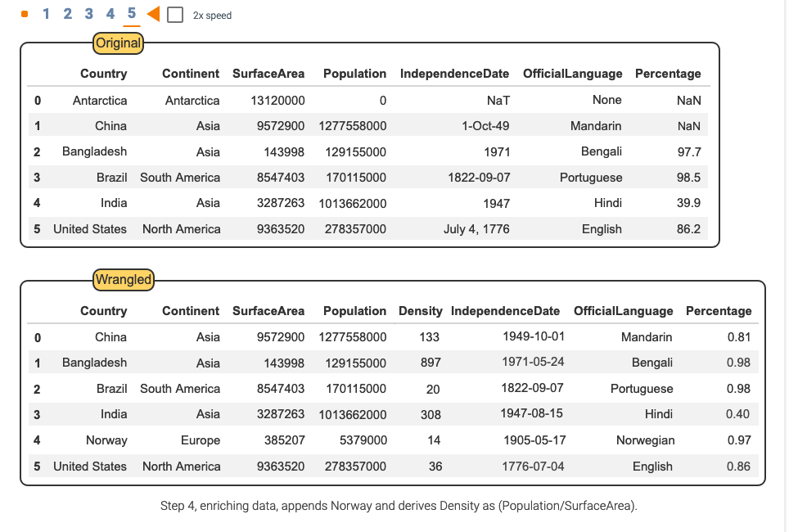
Task: Jump to animation step 1
Action: tap(47, 14)
